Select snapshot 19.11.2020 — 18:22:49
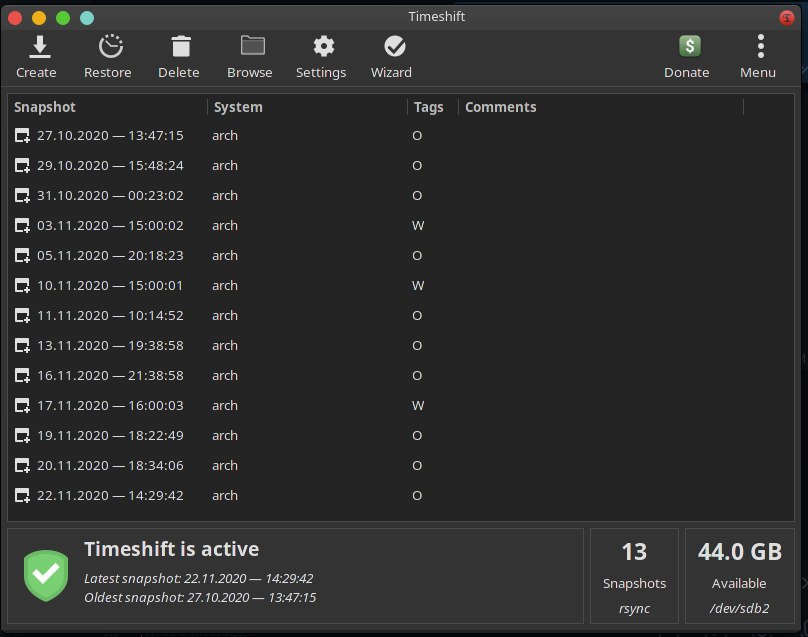The height and width of the screenshot is (637, 808). coord(110,435)
